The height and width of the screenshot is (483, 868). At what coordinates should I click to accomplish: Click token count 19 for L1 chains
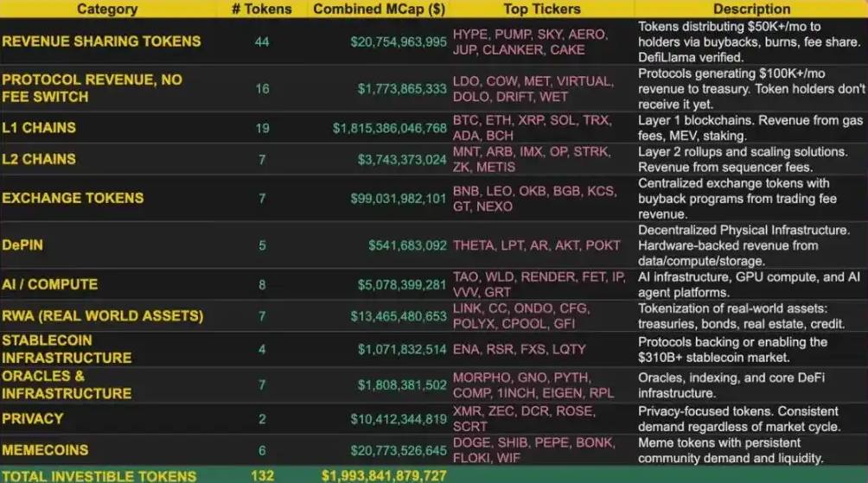pyautogui.click(x=263, y=129)
